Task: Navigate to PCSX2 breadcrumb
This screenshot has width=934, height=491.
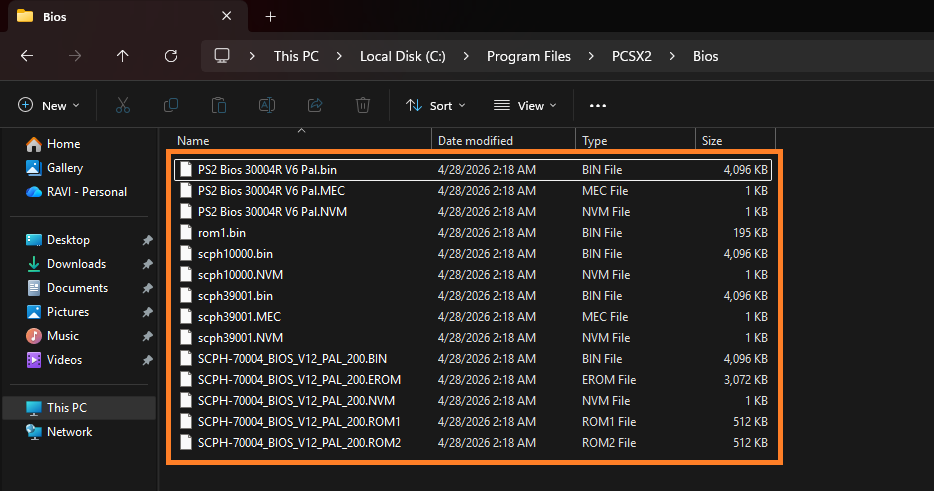Action: pos(631,56)
